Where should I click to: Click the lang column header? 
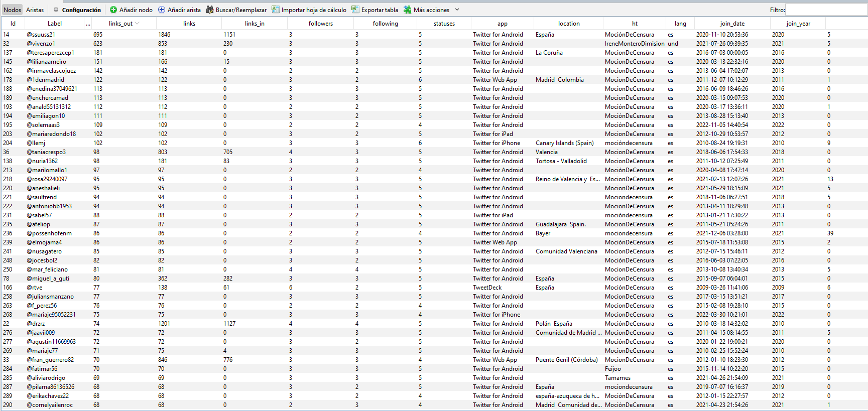680,24
